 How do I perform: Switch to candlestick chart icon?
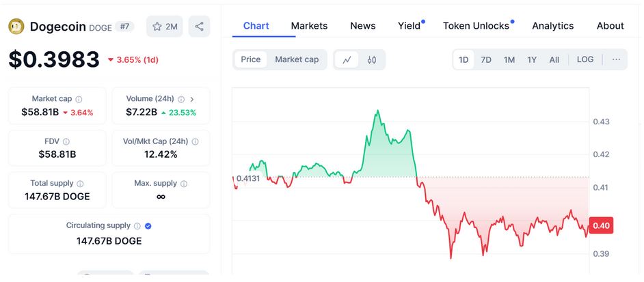(x=372, y=59)
